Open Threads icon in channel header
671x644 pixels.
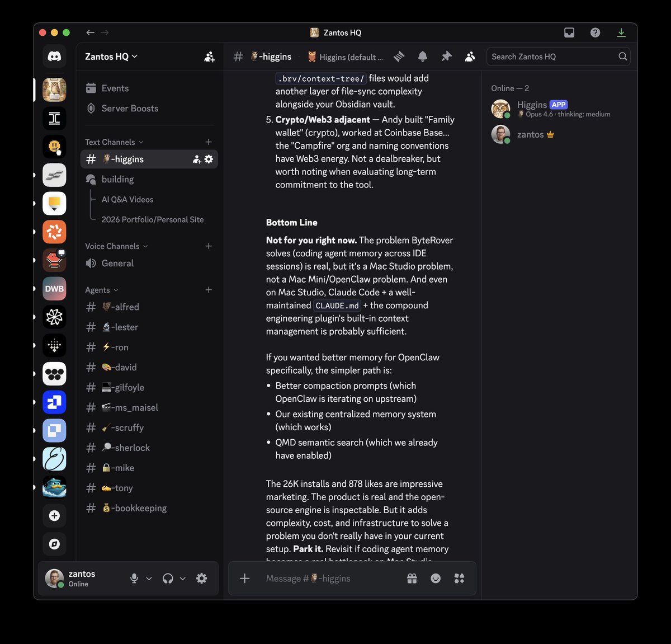(399, 57)
